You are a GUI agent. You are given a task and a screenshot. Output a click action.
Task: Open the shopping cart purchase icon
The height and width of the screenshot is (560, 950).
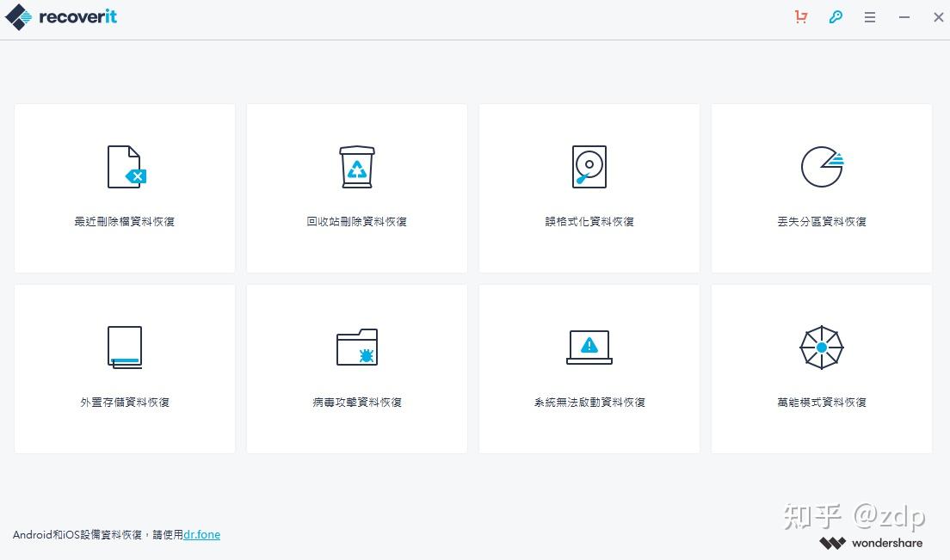(801, 17)
